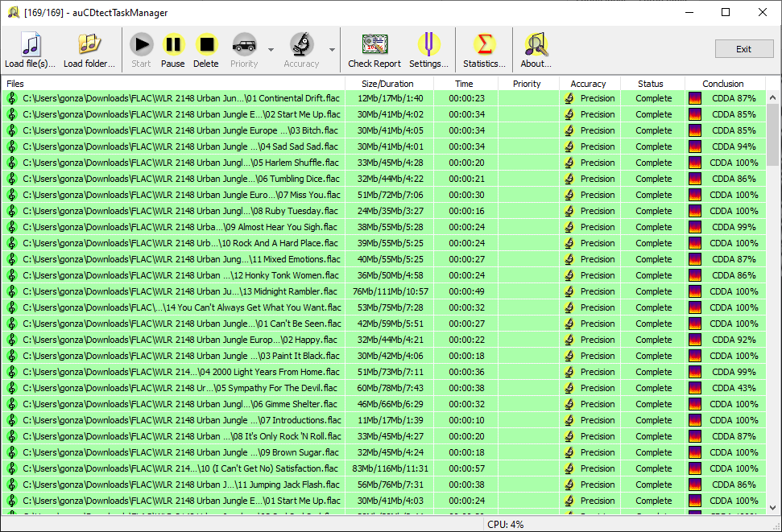Click the Exit button
This screenshot has height=532, width=782.
pyautogui.click(x=743, y=49)
